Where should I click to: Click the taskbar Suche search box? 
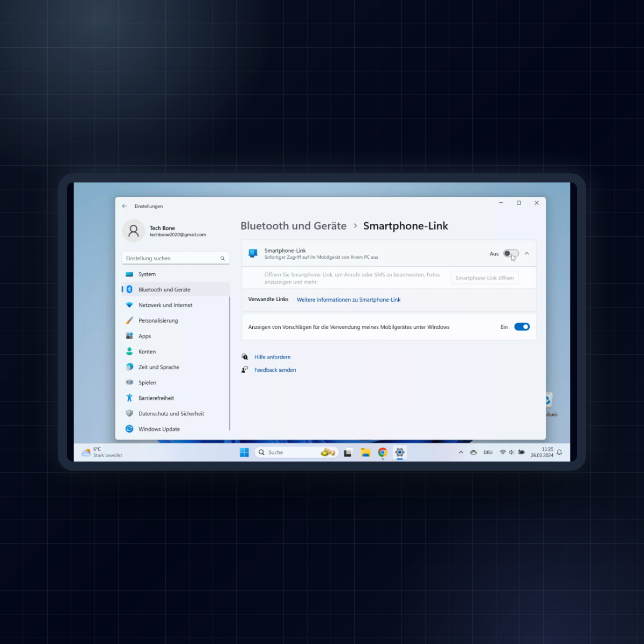coord(297,452)
